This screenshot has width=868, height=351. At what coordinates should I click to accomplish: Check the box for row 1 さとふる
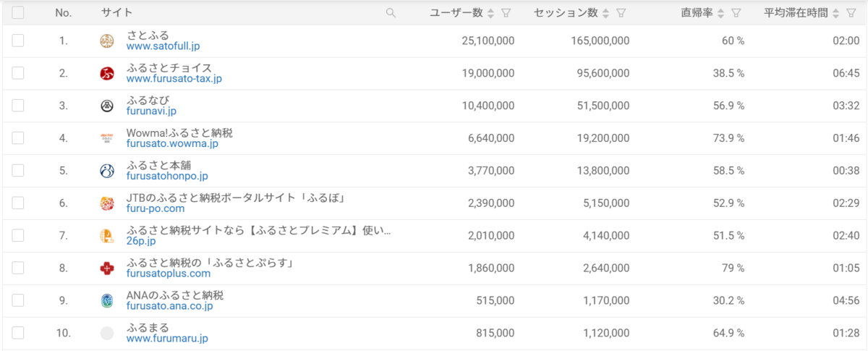tap(18, 41)
